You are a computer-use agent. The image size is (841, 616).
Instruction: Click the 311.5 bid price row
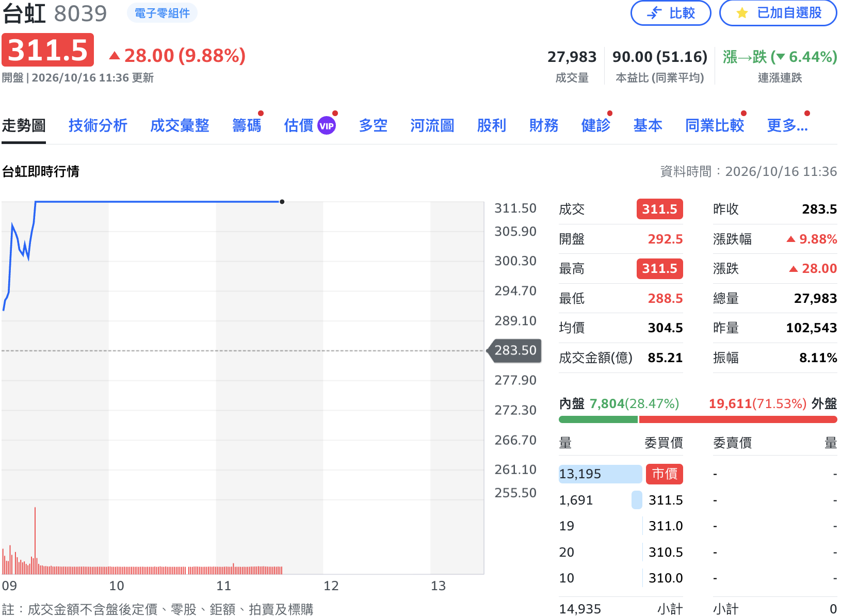coord(621,500)
